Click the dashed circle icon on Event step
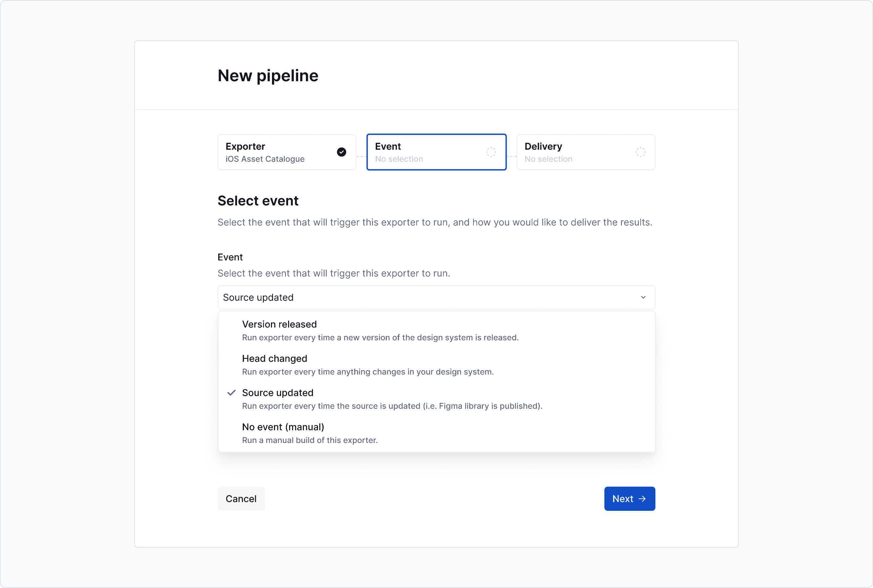 (x=491, y=152)
